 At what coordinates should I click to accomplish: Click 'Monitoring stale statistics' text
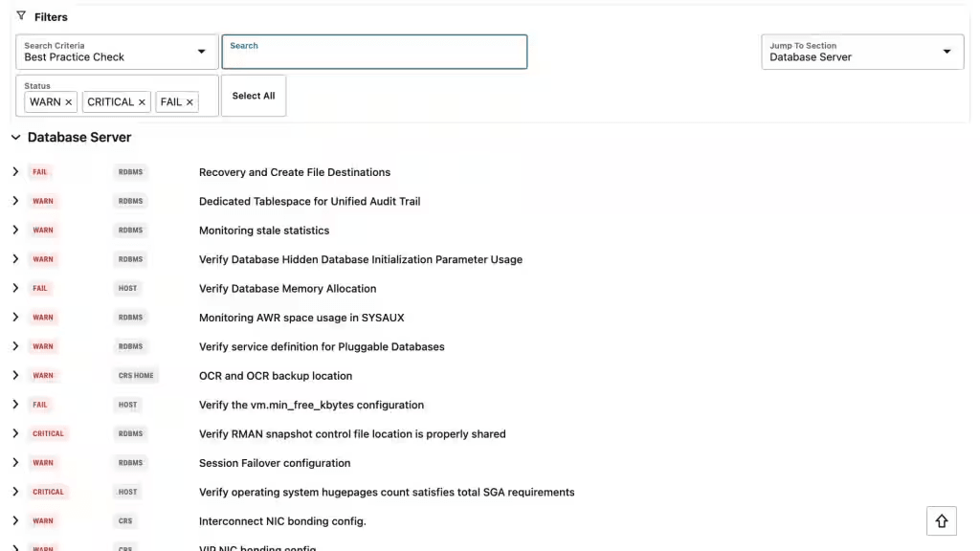[x=264, y=231]
